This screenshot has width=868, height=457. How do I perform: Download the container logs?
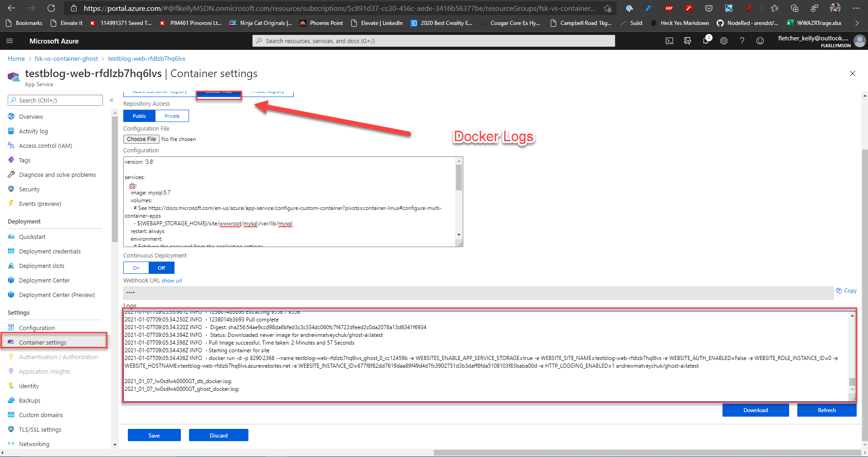pyautogui.click(x=756, y=410)
